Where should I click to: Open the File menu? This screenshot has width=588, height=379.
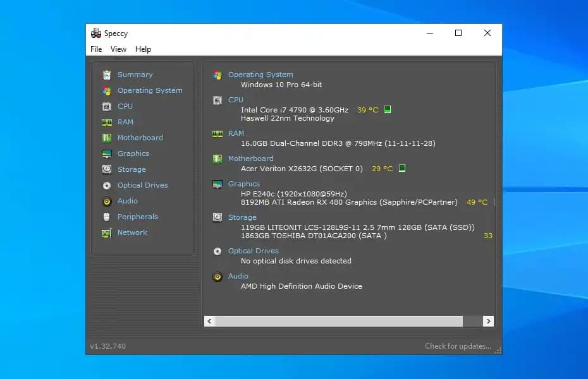(x=96, y=49)
